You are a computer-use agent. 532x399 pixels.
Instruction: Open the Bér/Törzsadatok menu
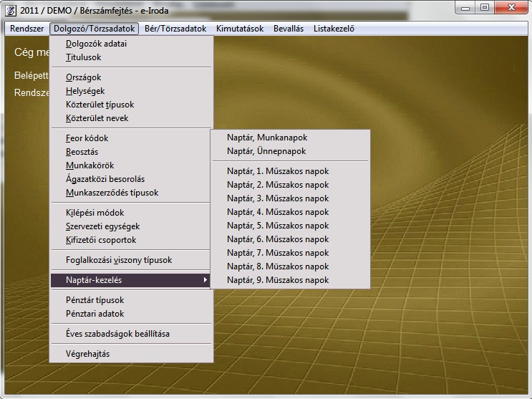coord(175,29)
